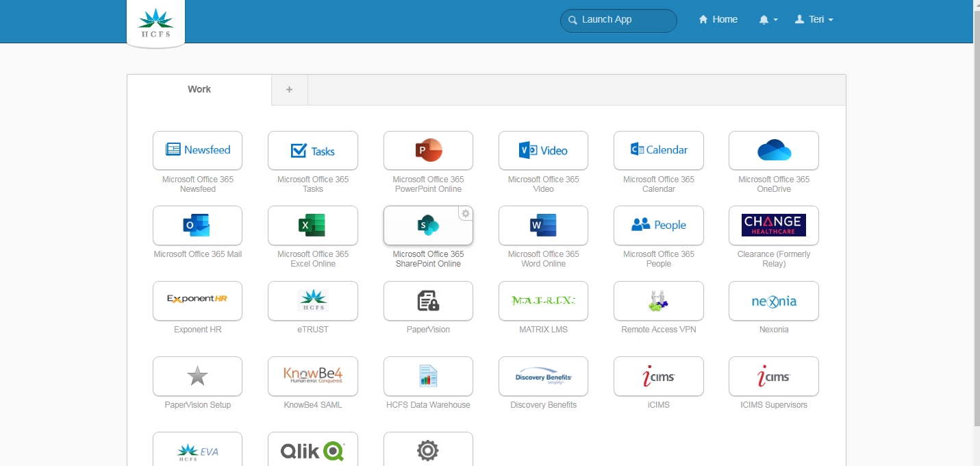This screenshot has width=980, height=466.
Task: Launch the Remote Access VPN app
Action: 658,301
